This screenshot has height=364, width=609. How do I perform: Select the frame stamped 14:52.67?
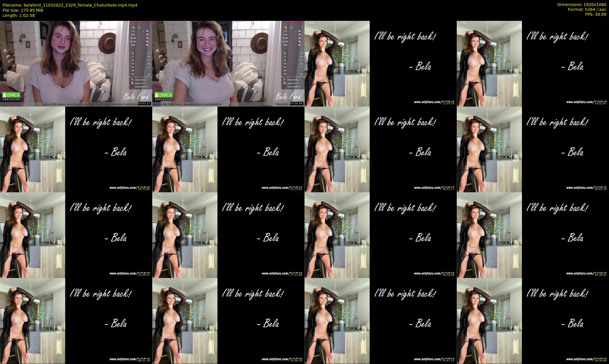pyautogui.click(x=533, y=63)
